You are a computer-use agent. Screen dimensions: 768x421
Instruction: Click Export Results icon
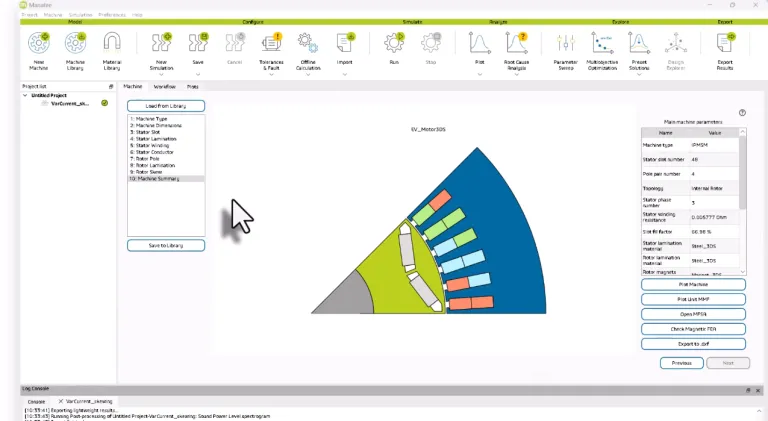(x=725, y=43)
